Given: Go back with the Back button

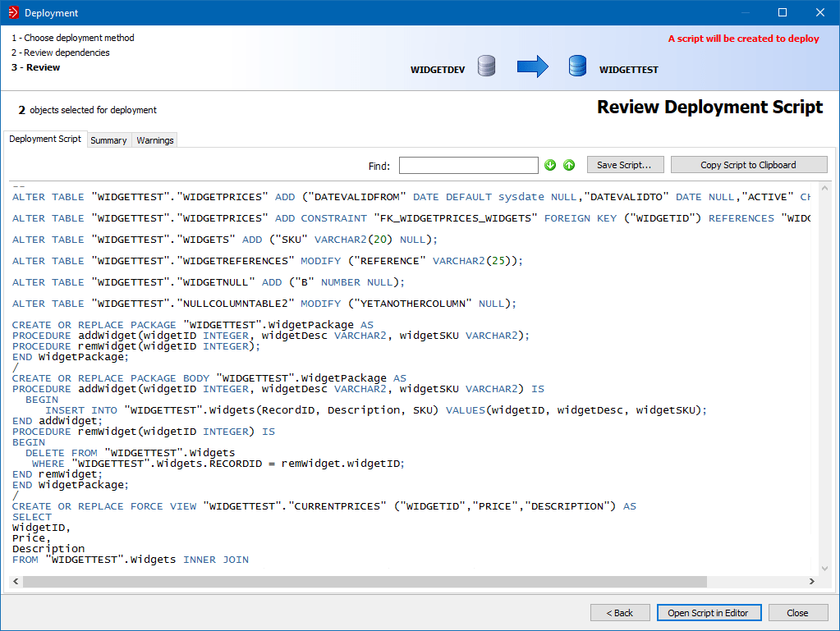Looking at the screenshot, I should click(620, 613).
